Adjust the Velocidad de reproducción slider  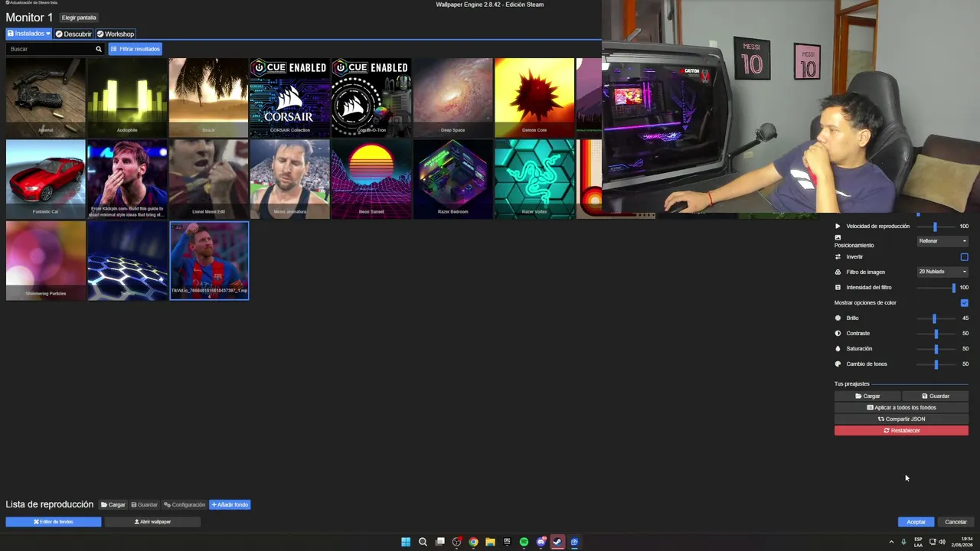coord(935,227)
